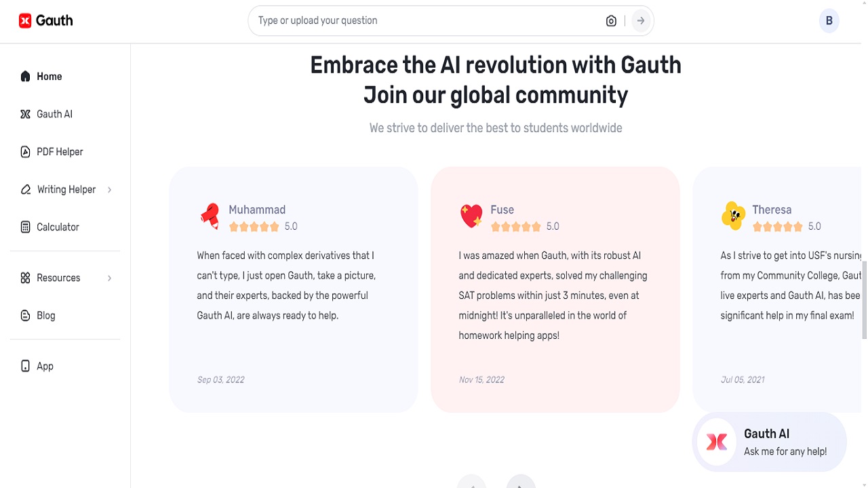This screenshot has height=488, width=868.
Task: Select the Calculator from the sidebar
Action: click(x=58, y=226)
